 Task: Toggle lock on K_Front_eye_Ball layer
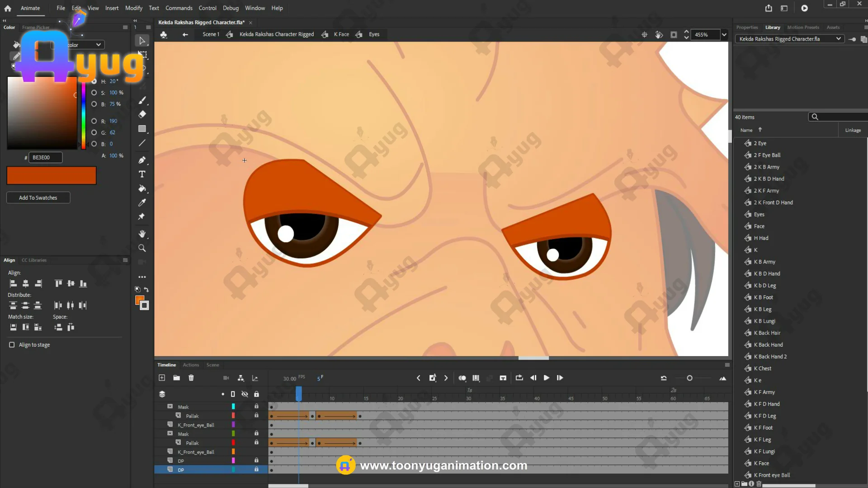(x=256, y=425)
